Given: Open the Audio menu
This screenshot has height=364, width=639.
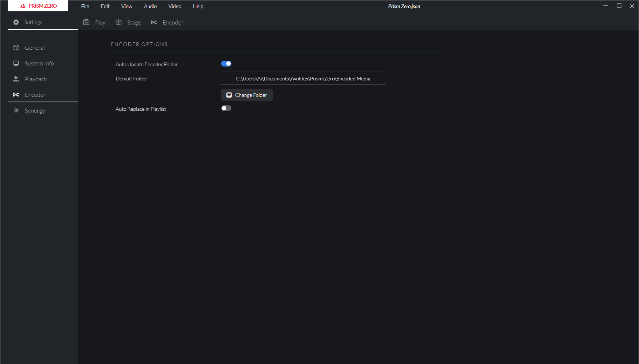Looking at the screenshot, I should [x=150, y=6].
